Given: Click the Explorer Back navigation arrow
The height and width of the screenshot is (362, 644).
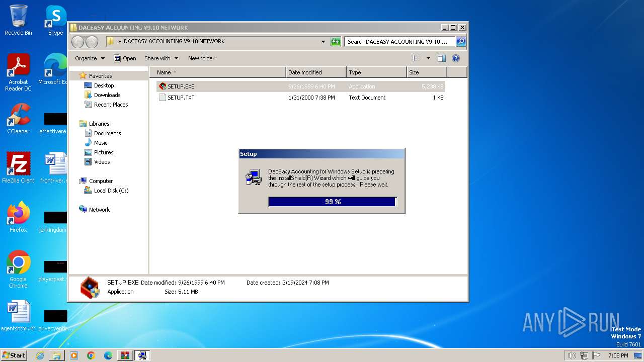Looking at the screenshot, I should pyautogui.click(x=77, y=42).
